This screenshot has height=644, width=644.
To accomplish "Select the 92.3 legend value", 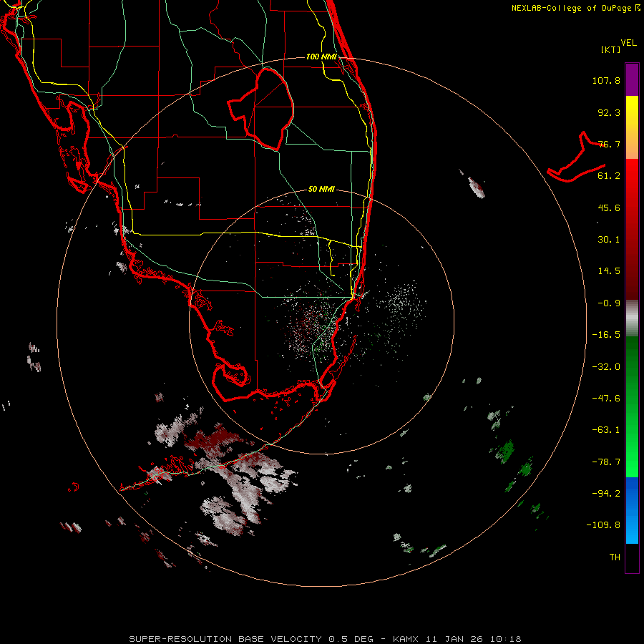I will (x=609, y=112).
